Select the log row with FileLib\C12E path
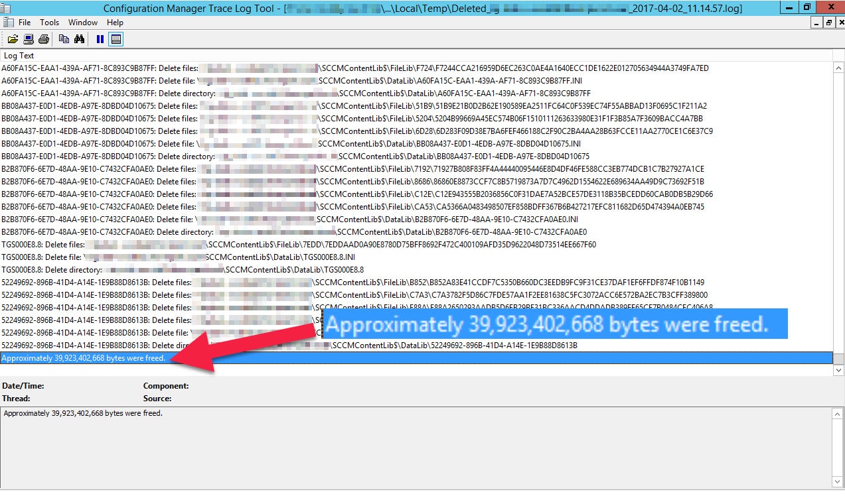 (416, 194)
